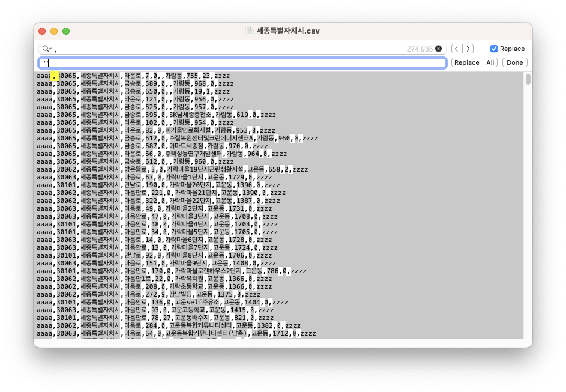Click the Done button
566x392 pixels.
point(515,62)
